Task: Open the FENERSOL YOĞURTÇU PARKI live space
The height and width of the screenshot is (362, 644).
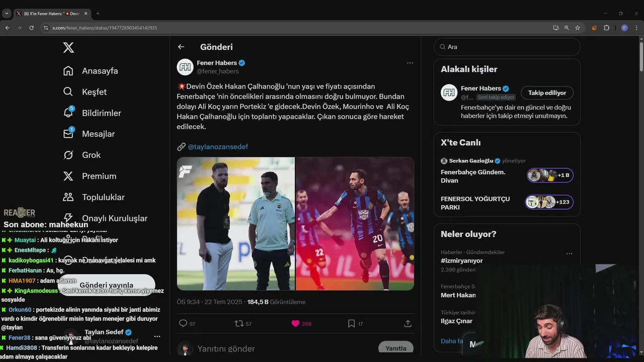Action: (x=475, y=203)
